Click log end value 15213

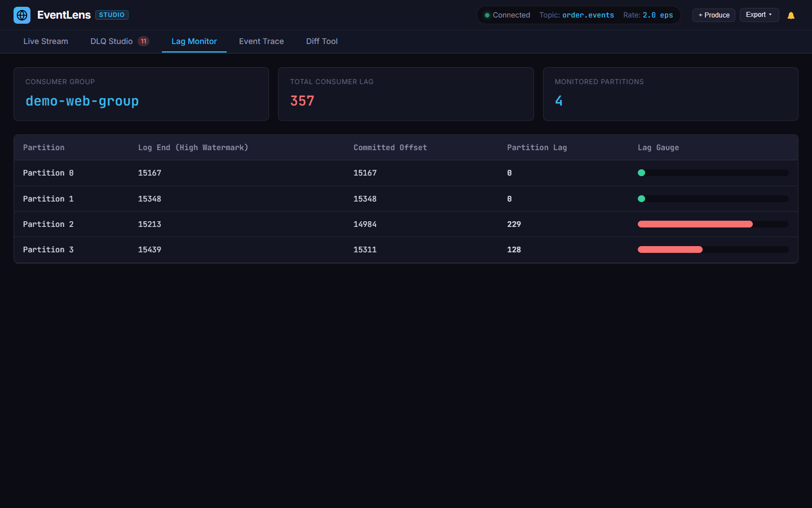click(x=149, y=224)
